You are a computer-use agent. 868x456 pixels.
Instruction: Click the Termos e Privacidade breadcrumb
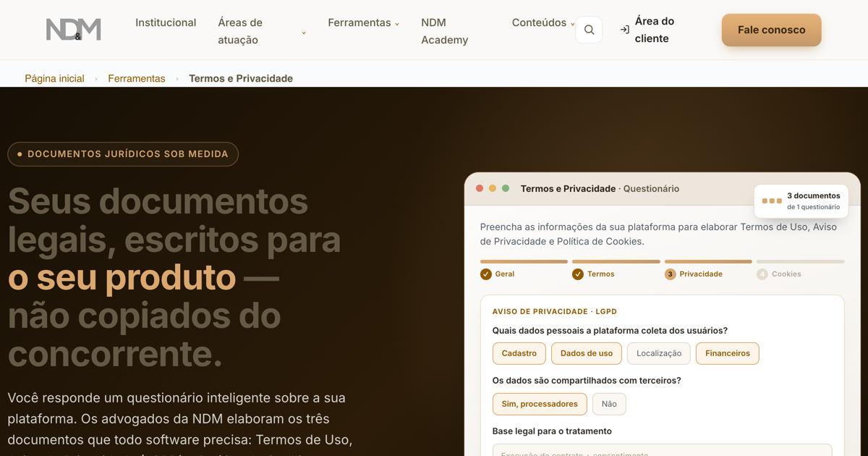241,78
